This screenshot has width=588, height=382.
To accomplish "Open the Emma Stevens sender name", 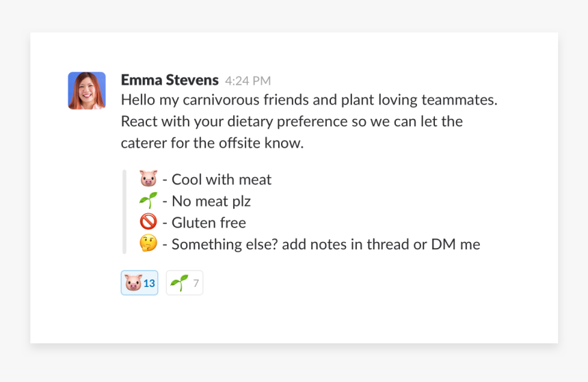I will pyautogui.click(x=170, y=80).
